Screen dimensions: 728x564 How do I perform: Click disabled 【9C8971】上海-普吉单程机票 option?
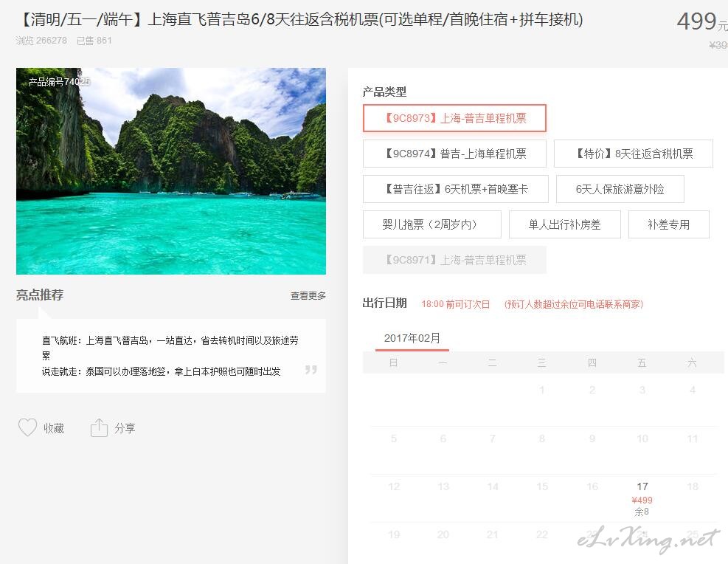[454, 260]
